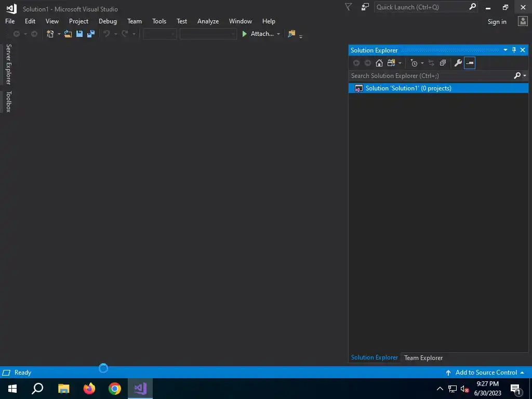Open the Windows Start menu

tap(12, 389)
